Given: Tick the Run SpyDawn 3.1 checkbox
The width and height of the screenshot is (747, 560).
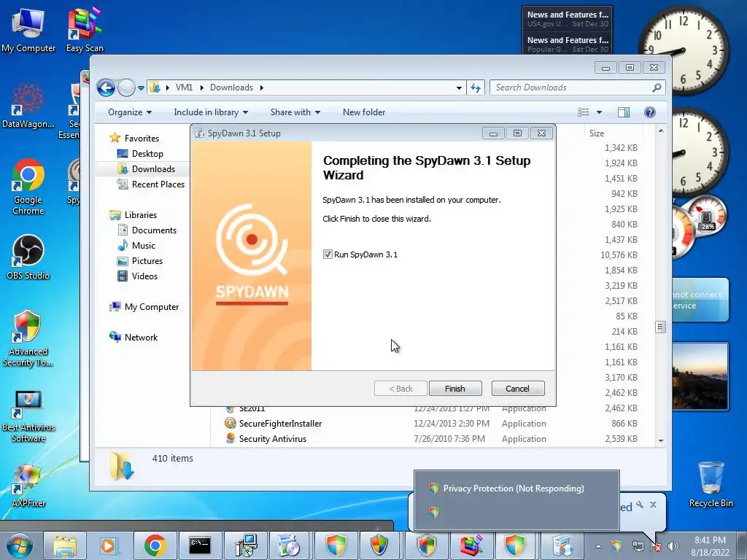Looking at the screenshot, I should (x=328, y=254).
